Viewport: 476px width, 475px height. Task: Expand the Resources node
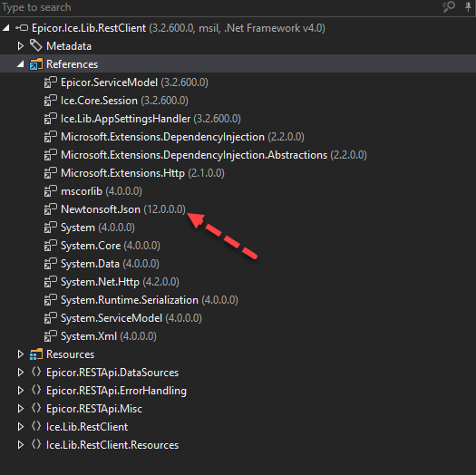click(20, 354)
